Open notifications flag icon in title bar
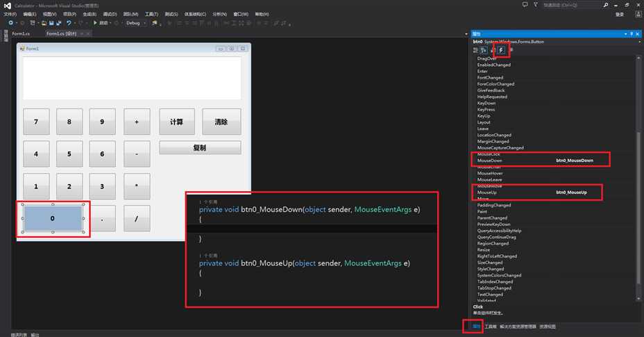The height and width of the screenshot is (337, 644). 525,5
